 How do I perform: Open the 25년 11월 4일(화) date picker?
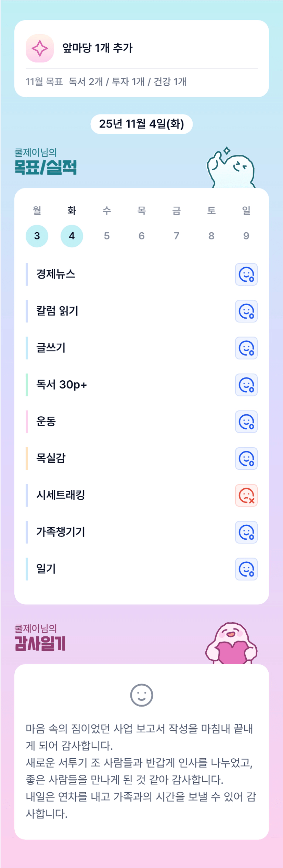(141, 124)
